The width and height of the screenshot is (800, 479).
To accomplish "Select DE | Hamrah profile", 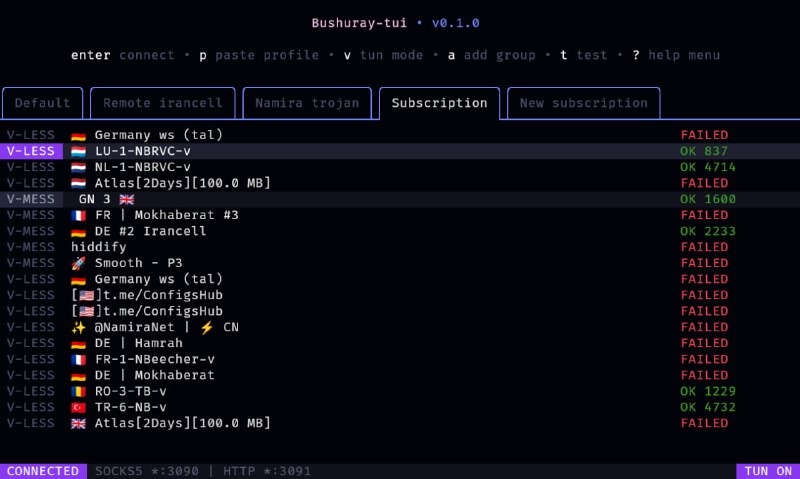I will (x=400, y=343).
